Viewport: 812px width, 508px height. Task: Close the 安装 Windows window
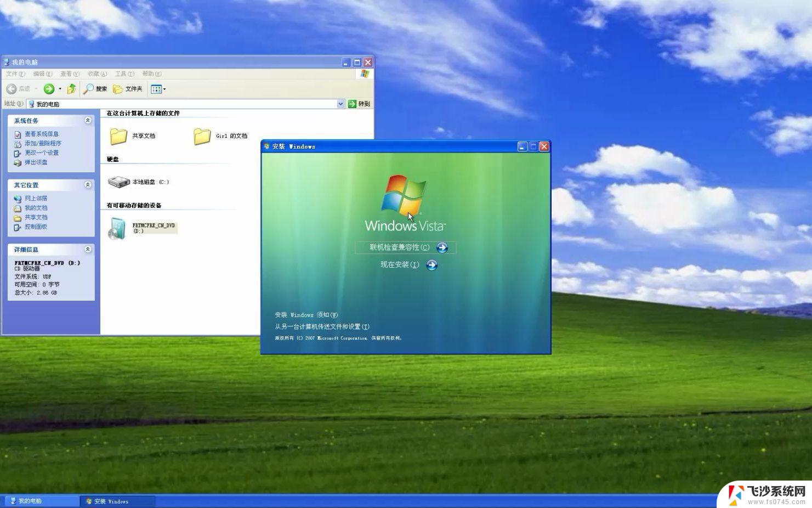point(544,146)
